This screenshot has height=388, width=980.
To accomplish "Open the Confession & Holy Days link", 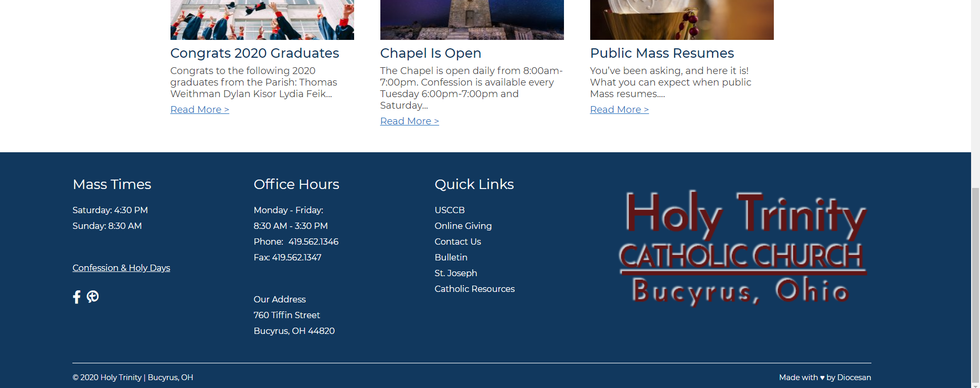I will (121, 268).
